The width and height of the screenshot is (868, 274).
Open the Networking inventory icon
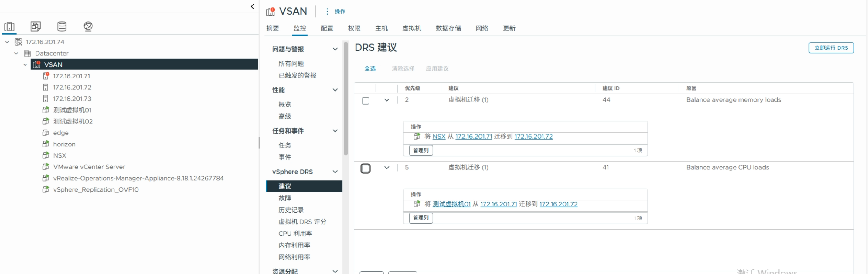click(88, 26)
